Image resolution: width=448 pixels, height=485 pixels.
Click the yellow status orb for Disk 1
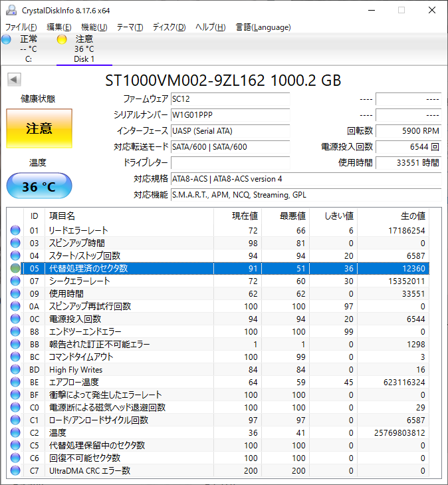pos(62,39)
